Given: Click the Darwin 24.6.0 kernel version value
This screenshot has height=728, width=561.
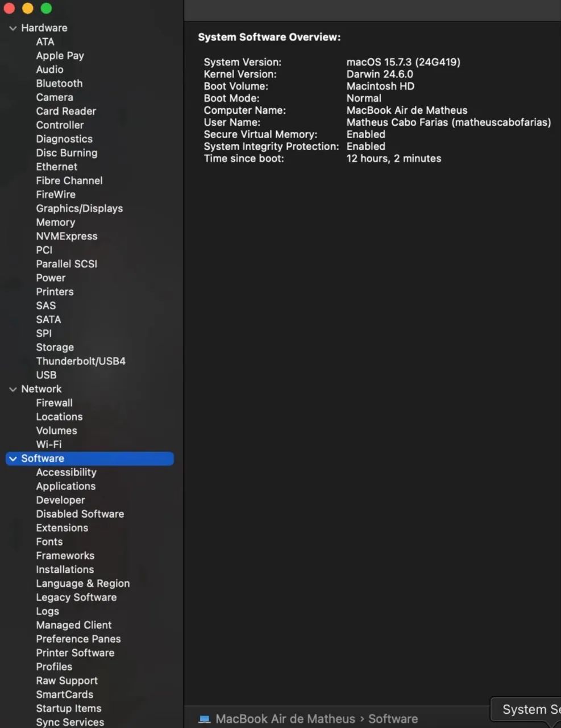Looking at the screenshot, I should click(380, 74).
